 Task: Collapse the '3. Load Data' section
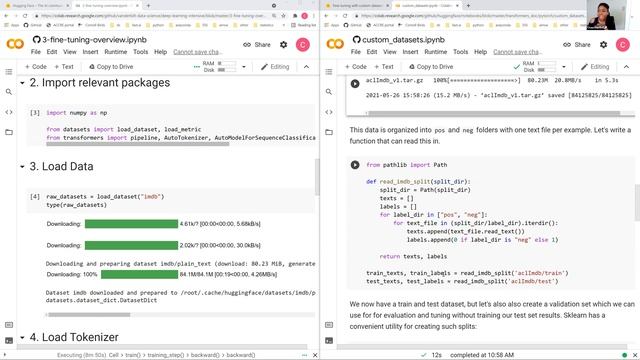tap(22, 167)
